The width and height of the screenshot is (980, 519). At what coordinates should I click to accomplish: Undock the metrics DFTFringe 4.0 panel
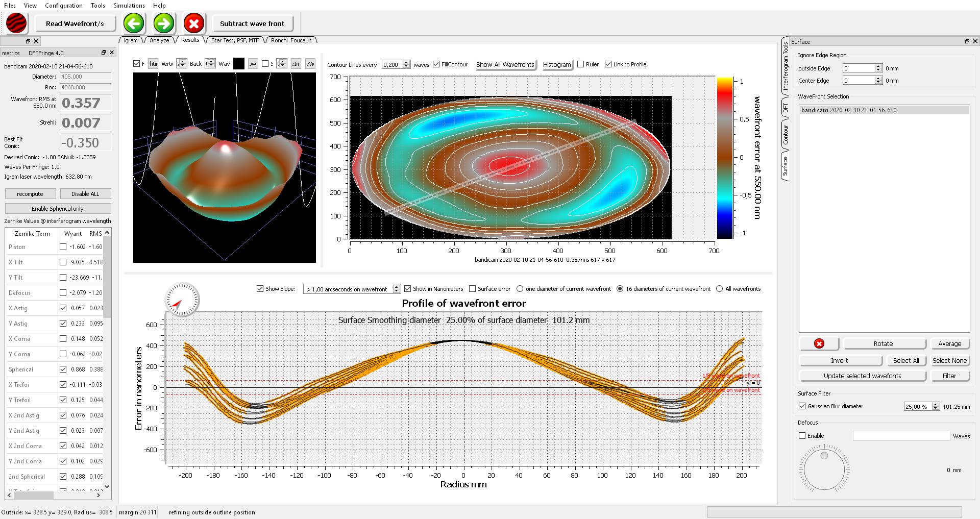click(104, 53)
